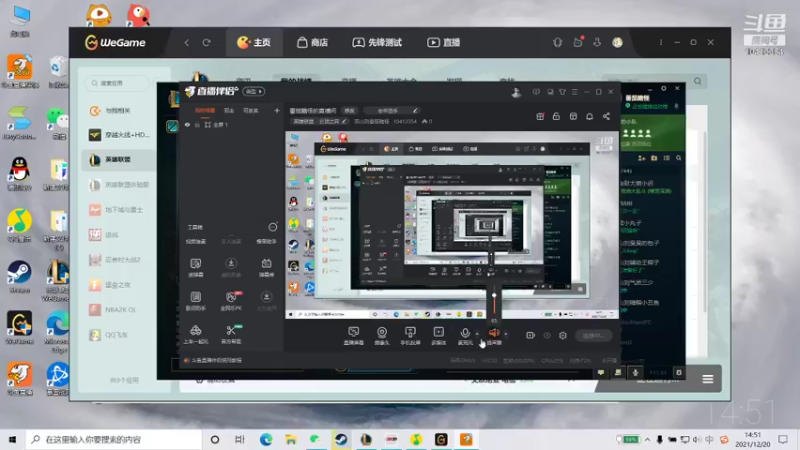The width and height of the screenshot is (800, 450).
Task: Open the 金民币PK tool
Action: [231, 301]
